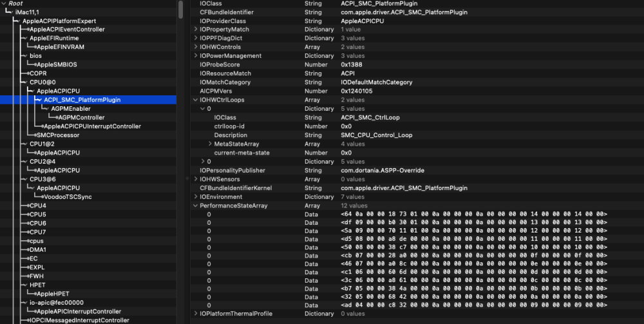This screenshot has height=324, width=644.
Task: Expand the IOPPFDiagDict dictionary
Action: point(196,38)
